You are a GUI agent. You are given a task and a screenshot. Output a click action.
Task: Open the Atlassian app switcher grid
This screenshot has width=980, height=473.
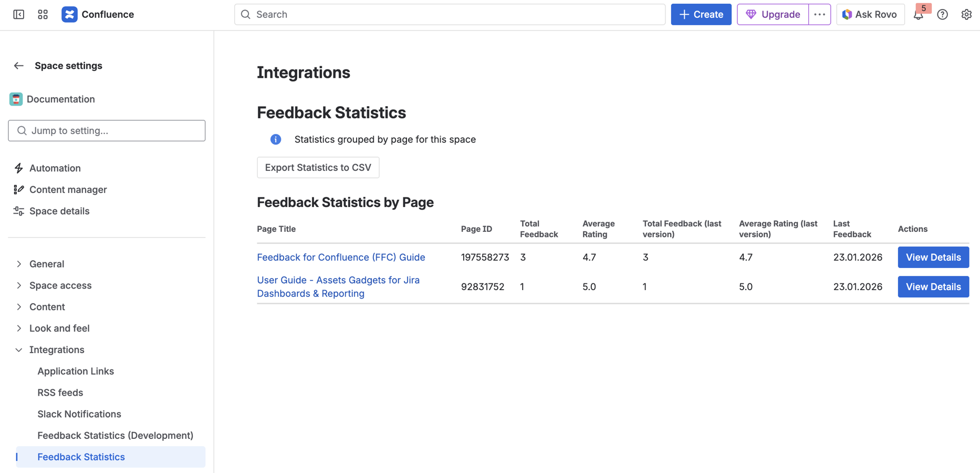[43, 14]
